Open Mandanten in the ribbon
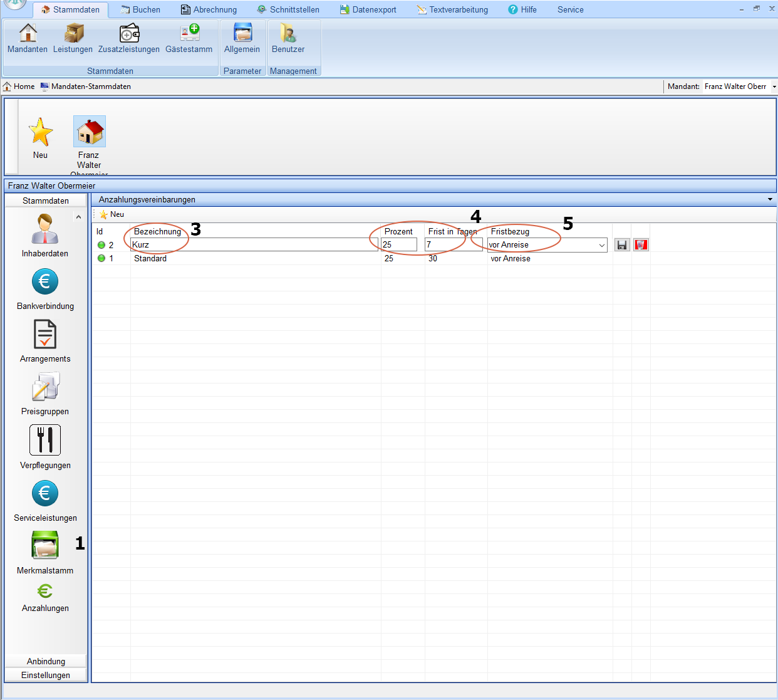778x700 pixels. [28, 38]
